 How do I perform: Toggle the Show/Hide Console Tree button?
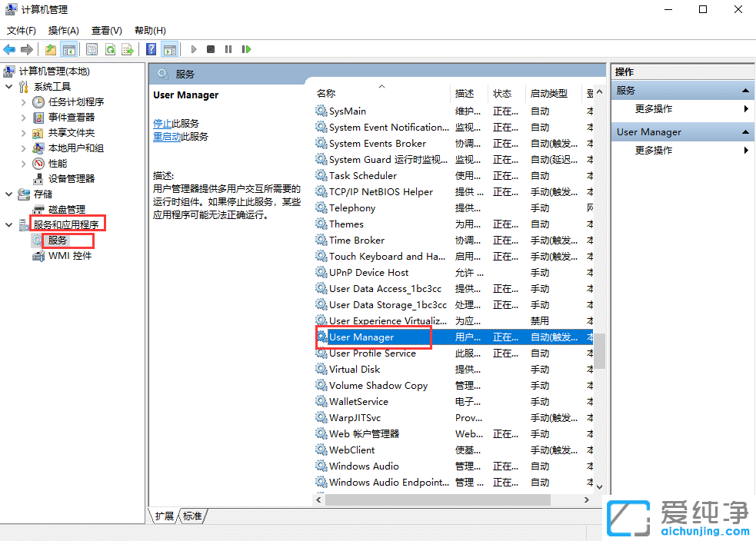(x=68, y=49)
